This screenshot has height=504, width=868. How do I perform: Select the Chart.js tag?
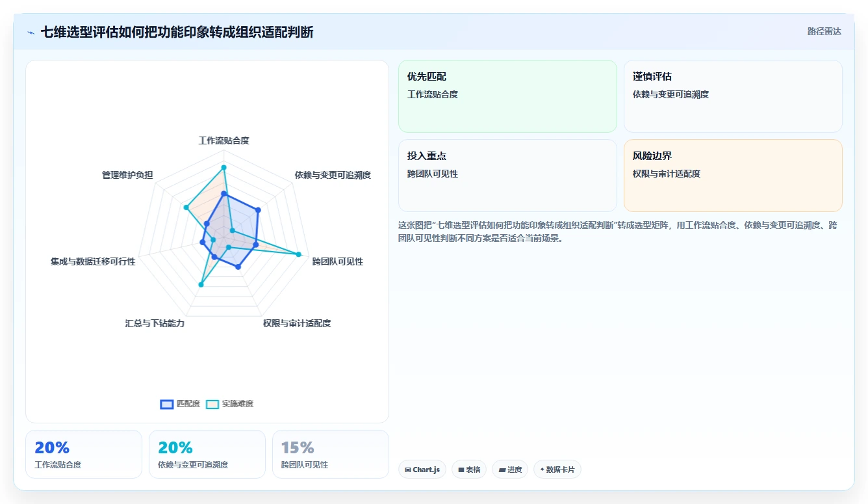(x=422, y=470)
